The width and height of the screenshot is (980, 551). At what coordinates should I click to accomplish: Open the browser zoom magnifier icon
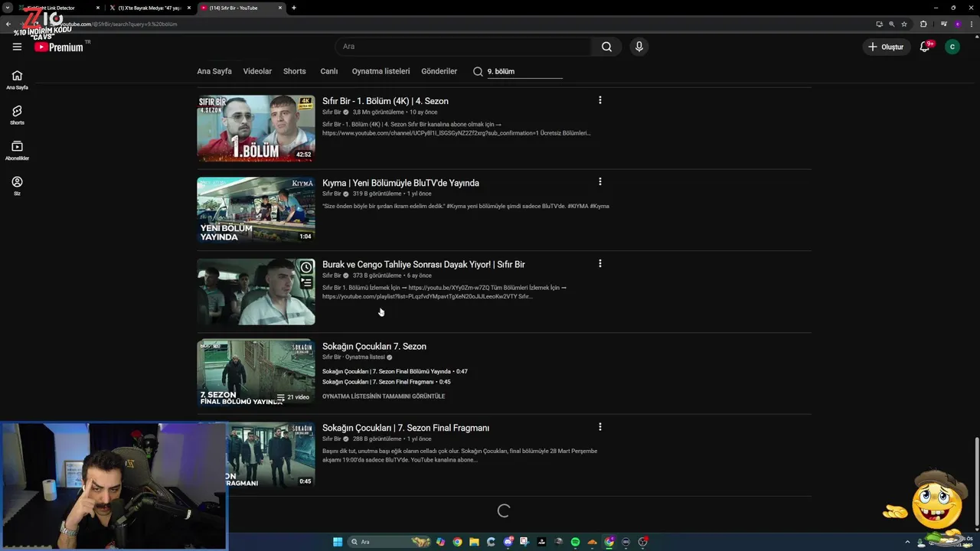[x=891, y=24]
